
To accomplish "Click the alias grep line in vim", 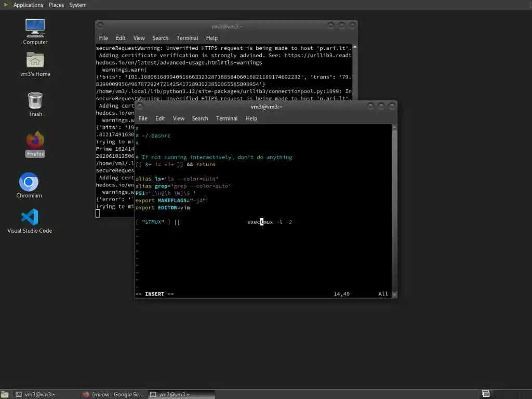I will pos(183,186).
